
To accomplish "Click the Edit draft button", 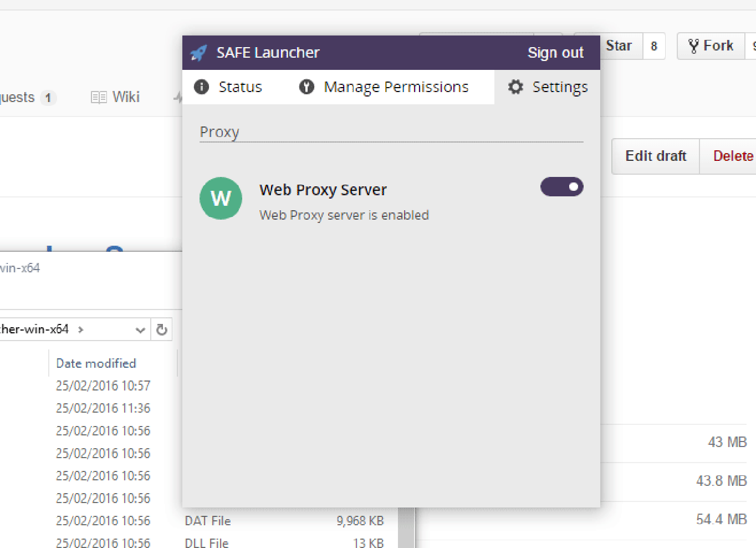I will pos(656,156).
